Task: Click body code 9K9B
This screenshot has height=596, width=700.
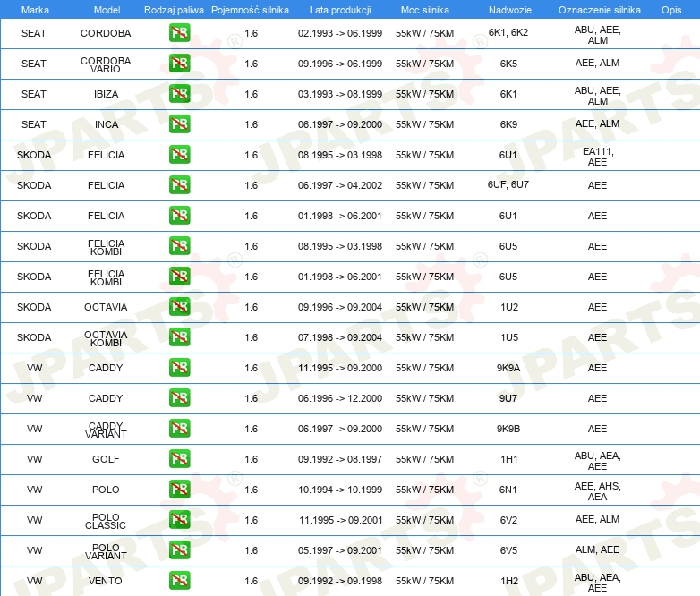Action: pyautogui.click(x=508, y=429)
